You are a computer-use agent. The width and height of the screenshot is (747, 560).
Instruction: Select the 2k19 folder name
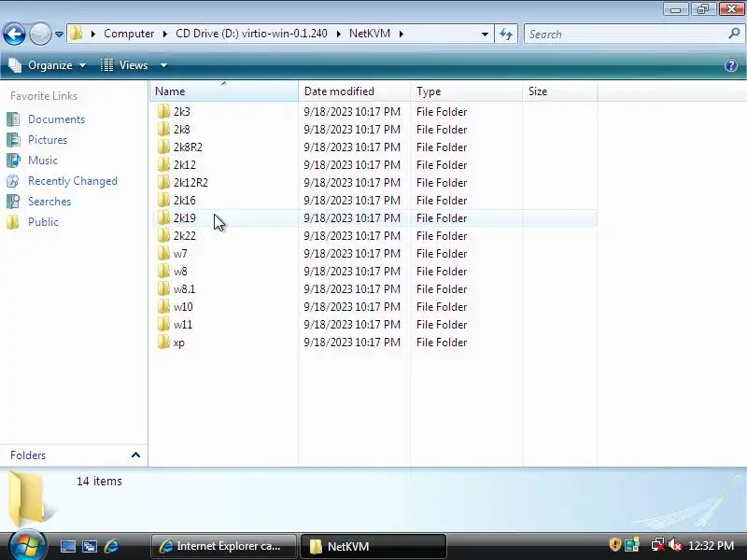coord(184,218)
